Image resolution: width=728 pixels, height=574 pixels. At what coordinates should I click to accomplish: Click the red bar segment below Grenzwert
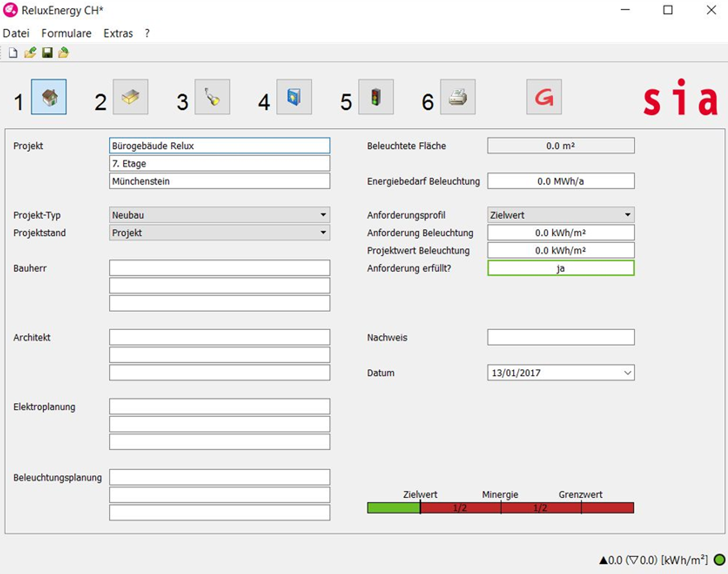[x=608, y=508]
